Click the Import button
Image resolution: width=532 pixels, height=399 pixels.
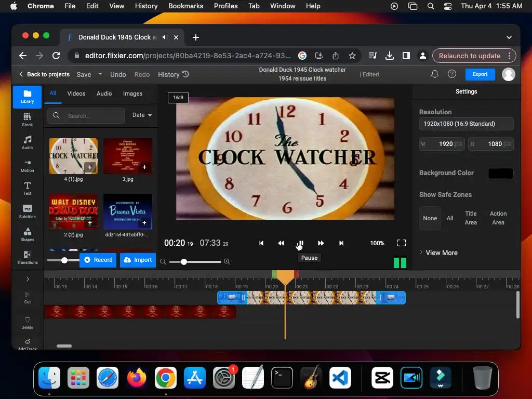click(x=138, y=260)
